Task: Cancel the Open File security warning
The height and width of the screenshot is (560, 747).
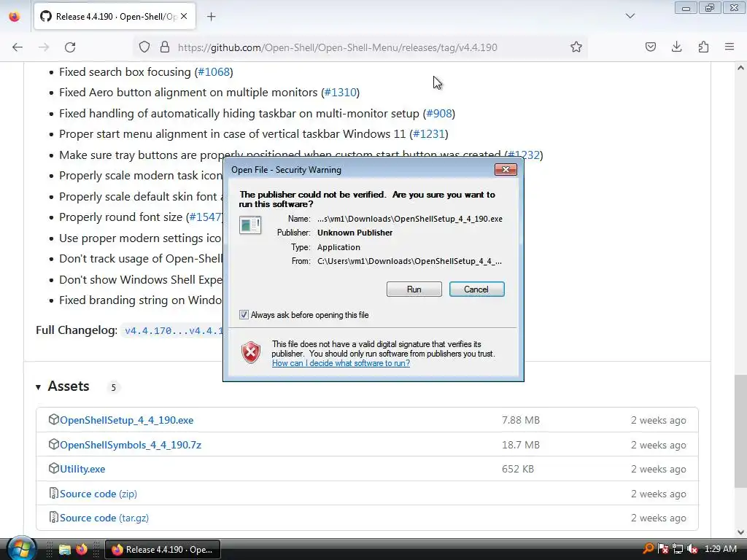Action: click(x=476, y=289)
